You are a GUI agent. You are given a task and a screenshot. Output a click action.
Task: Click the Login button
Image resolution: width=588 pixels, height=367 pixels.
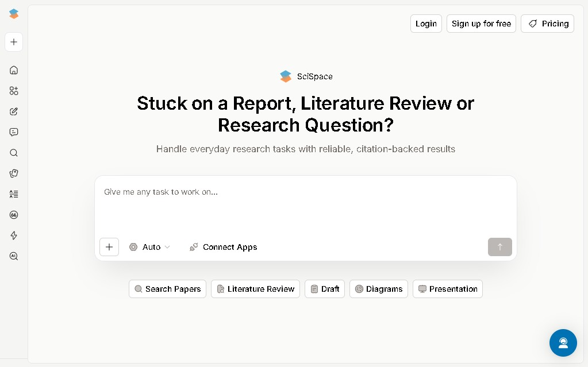(426, 24)
